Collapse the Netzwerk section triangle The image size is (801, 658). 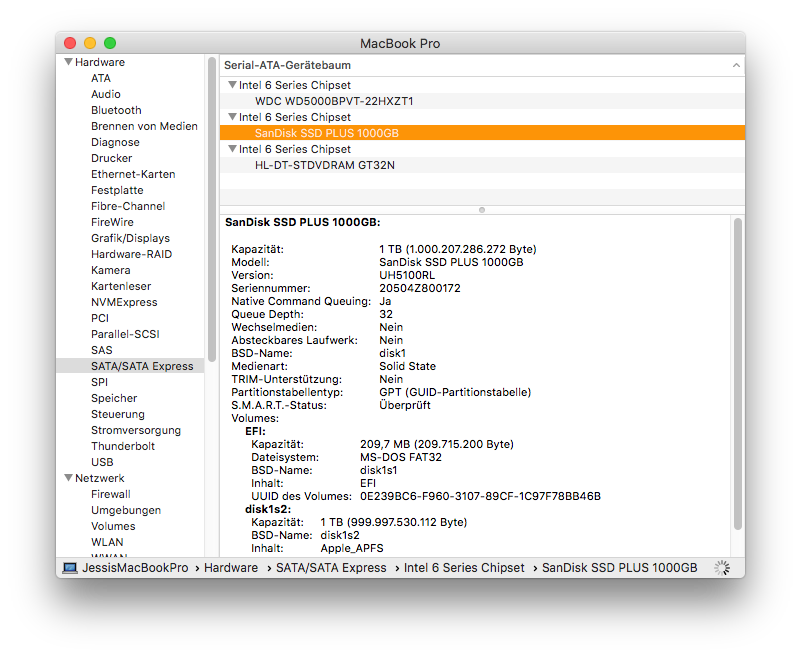[68, 478]
